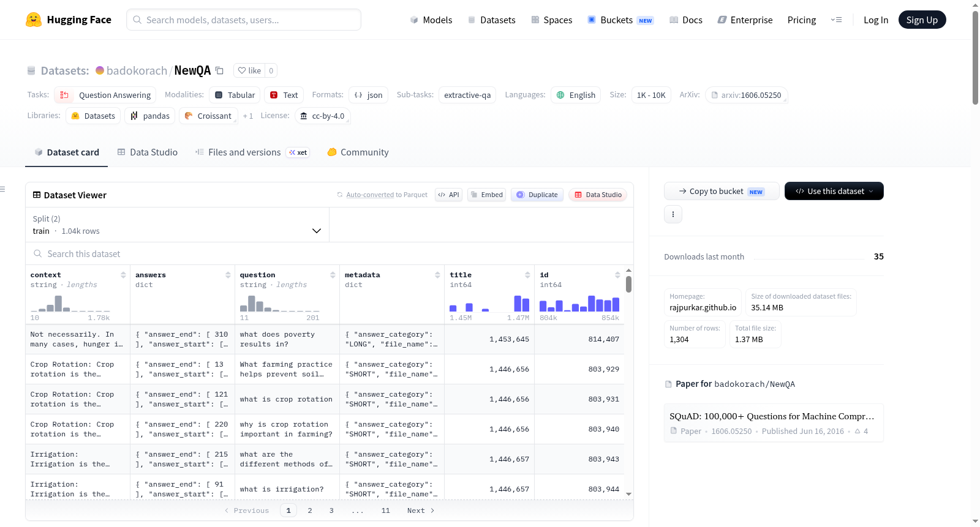The width and height of the screenshot is (980, 527).
Task: Click the Duplicate dataset button
Action: 537,195
